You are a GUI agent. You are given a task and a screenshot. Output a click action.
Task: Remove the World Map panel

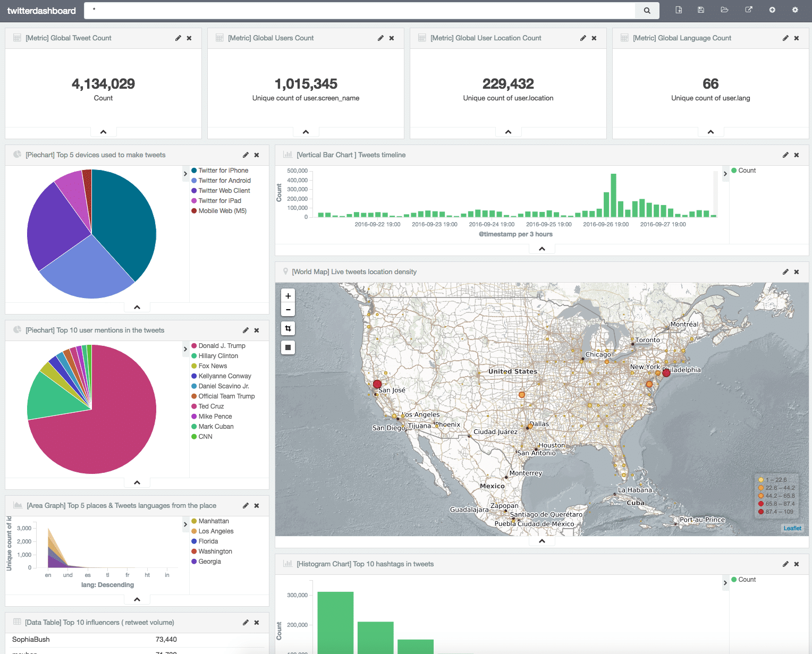[x=797, y=272]
